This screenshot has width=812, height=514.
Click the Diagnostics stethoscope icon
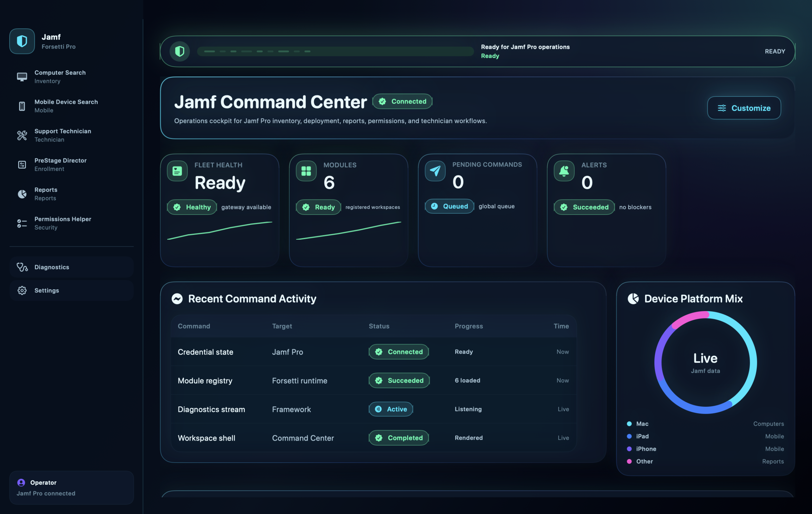(x=22, y=267)
